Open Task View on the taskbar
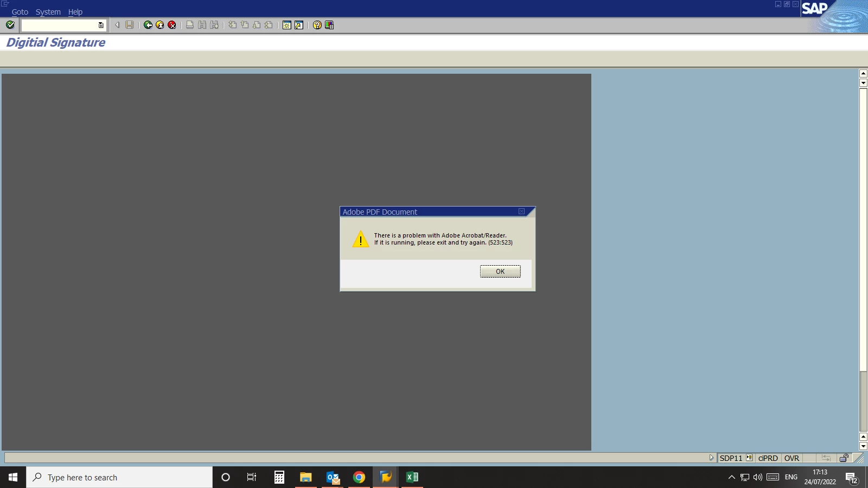The image size is (868, 488). [x=252, y=477]
